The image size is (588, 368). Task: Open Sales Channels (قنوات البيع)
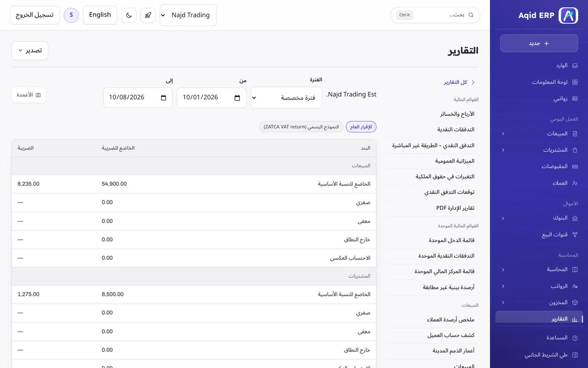click(x=539, y=235)
